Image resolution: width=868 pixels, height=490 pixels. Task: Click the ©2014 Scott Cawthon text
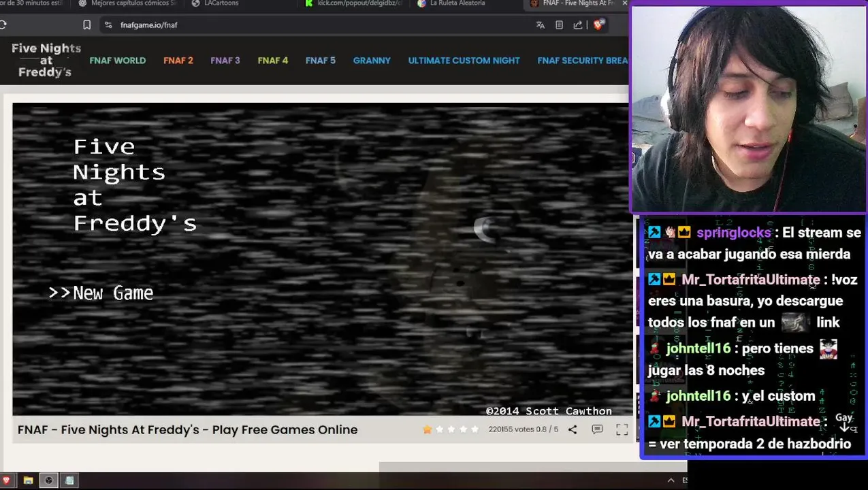(549, 411)
